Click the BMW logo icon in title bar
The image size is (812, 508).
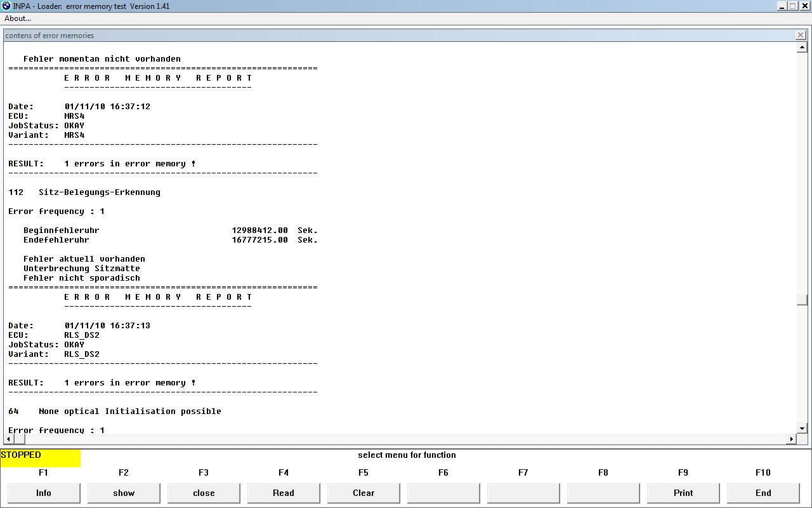pyautogui.click(x=6, y=6)
